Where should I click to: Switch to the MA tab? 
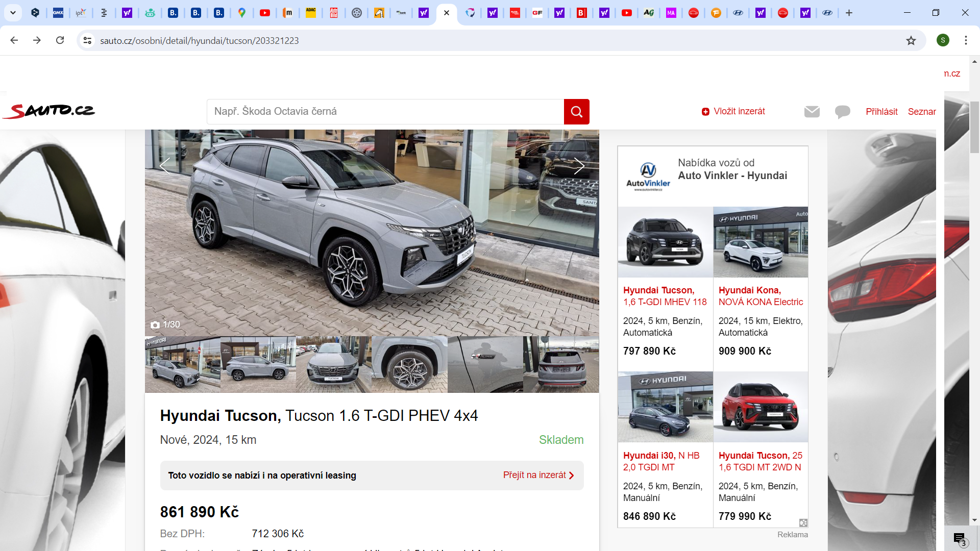pyautogui.click(x=671, y=13)
